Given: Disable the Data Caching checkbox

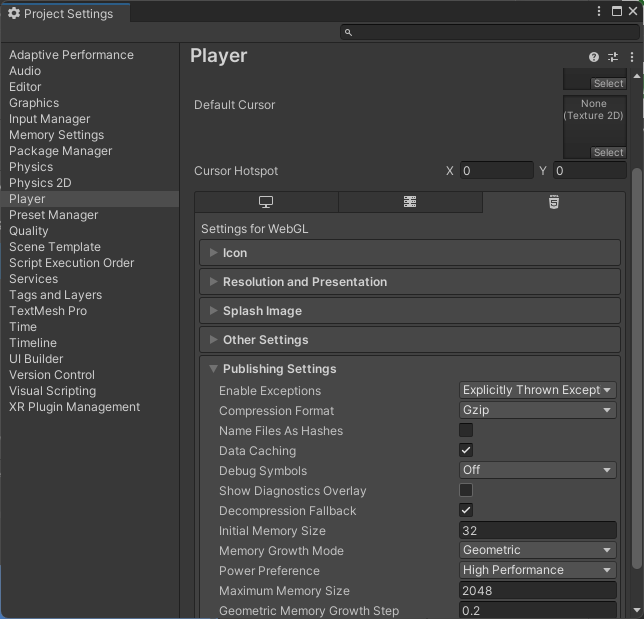Looking at the screenshot, I should [x=466, y=451].
